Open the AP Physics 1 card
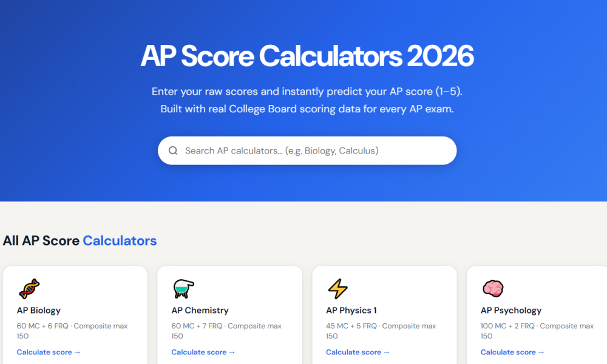The height and width of the screenshot is (364, 607). [384, 315]
